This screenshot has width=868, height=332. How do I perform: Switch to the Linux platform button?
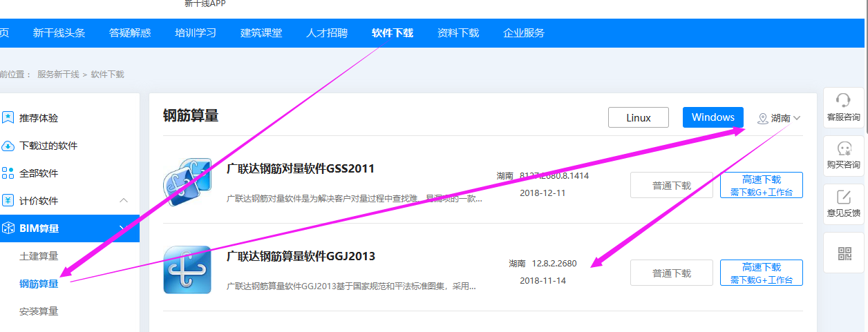click(x=639, y=117)
